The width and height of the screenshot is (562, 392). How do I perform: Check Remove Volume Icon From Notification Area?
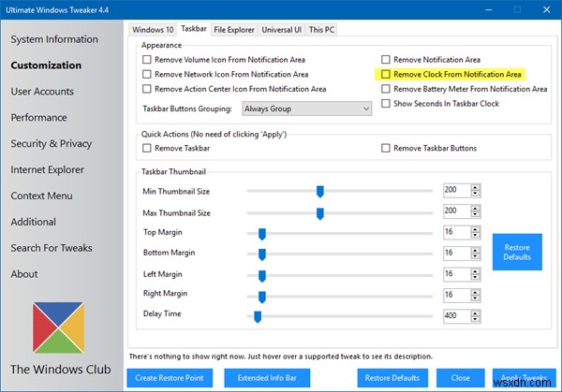tap(146, 58)
